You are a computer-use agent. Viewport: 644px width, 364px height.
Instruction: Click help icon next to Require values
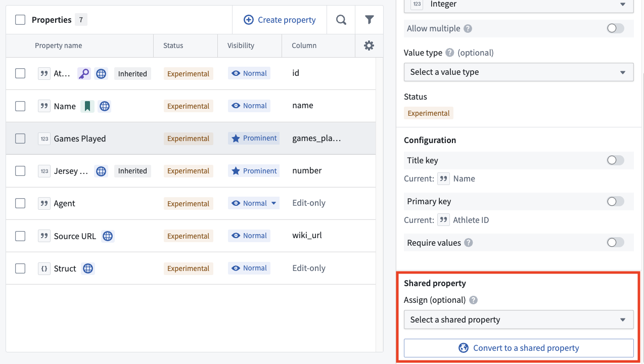(469, 243)
